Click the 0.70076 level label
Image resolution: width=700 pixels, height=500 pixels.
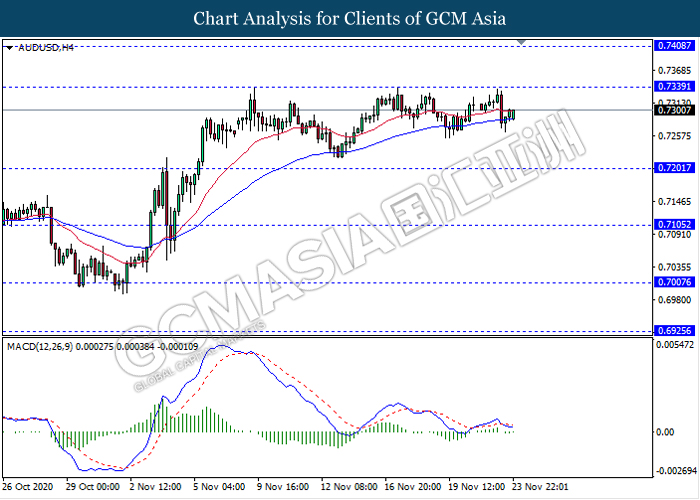tap(674, 282)
